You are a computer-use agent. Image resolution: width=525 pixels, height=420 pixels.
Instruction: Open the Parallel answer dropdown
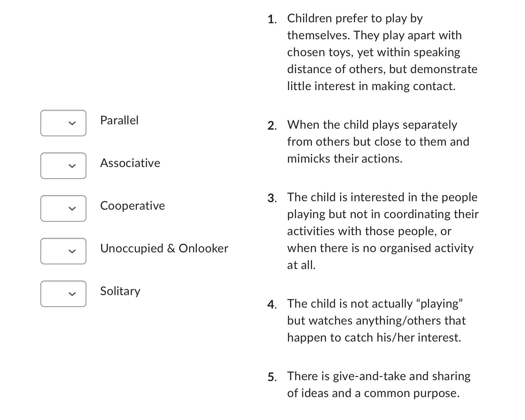point(63,123)
